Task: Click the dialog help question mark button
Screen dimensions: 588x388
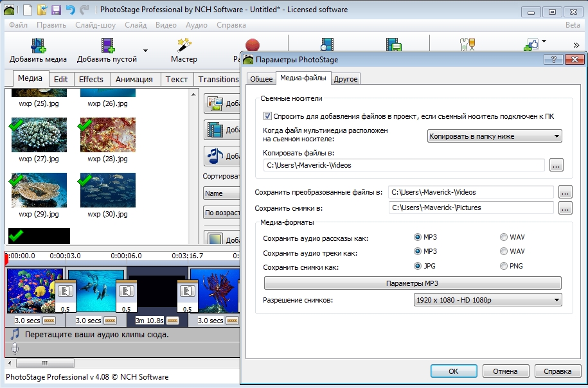Action: pos(553,59)
